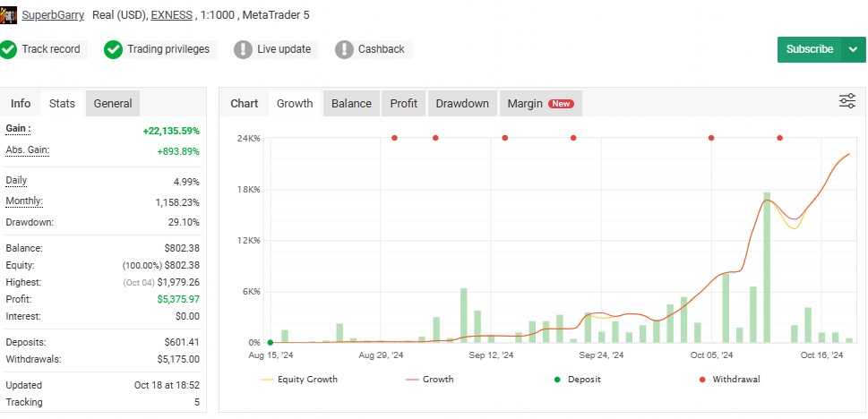The width and height of the screenshot is (868, 419).
Task: Click the Monthly stat label
Action: click(x=24, y=201)
